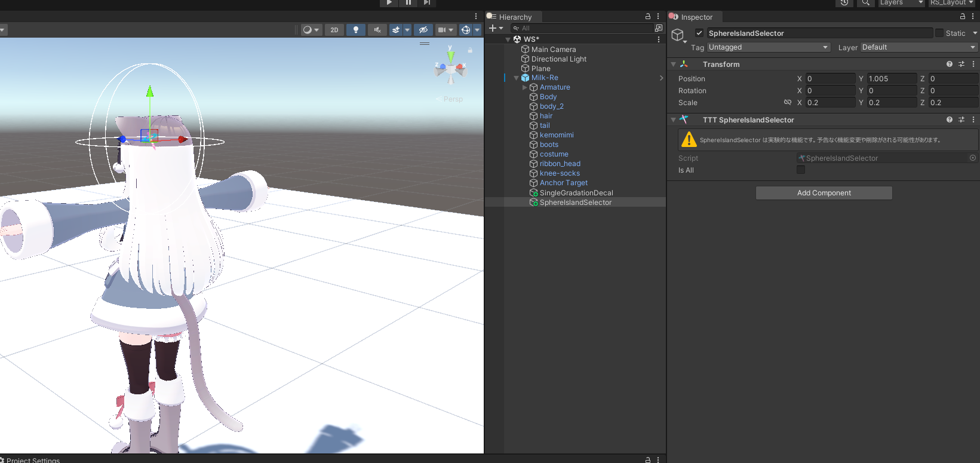Viewport: 980px width, 463px height.
Task: Check the Is All checkbox
Action: (801, 170)
